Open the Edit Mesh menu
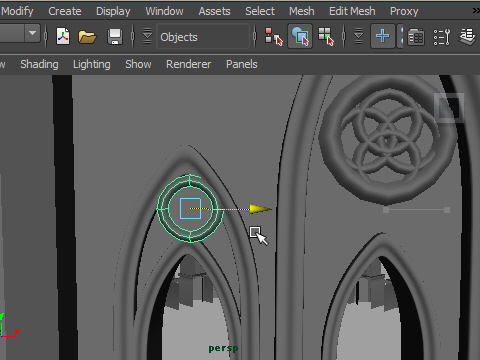The height and width of the screenshot is (360, 480). pyautogui.click(x=352, y=11)
